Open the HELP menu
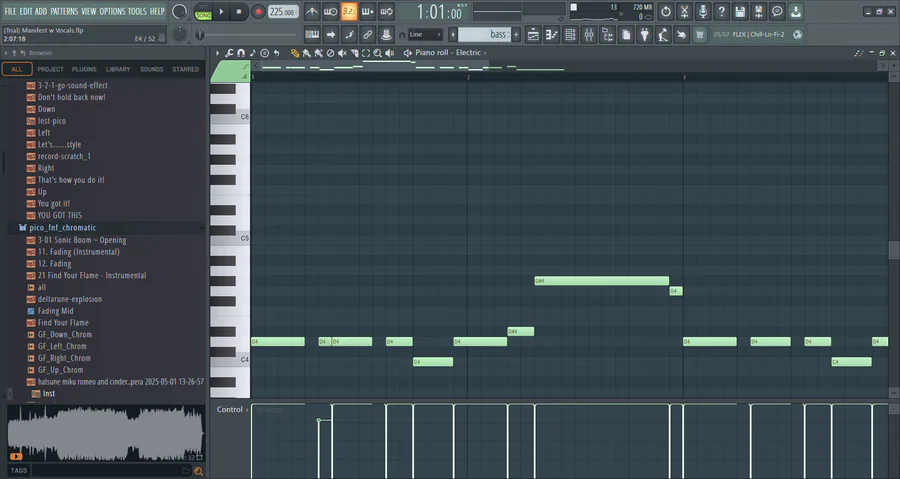This screenshot has width=900, height=479. [157, 11]
